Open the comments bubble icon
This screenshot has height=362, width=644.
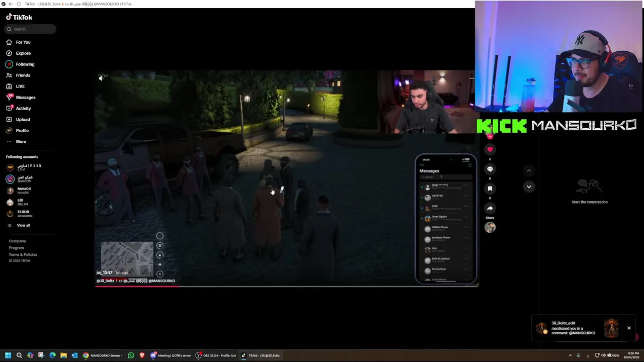click(x=490, y=169)
